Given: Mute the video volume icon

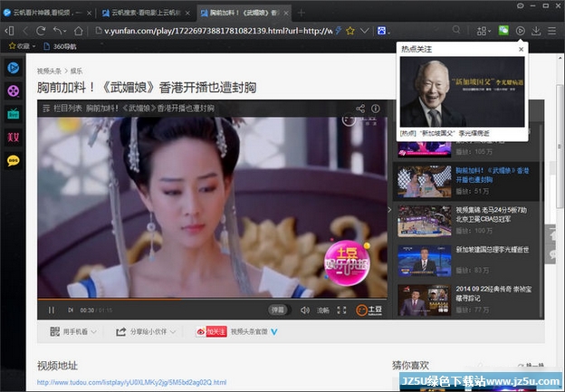Looking at the screenshot, I should [305, 310].
